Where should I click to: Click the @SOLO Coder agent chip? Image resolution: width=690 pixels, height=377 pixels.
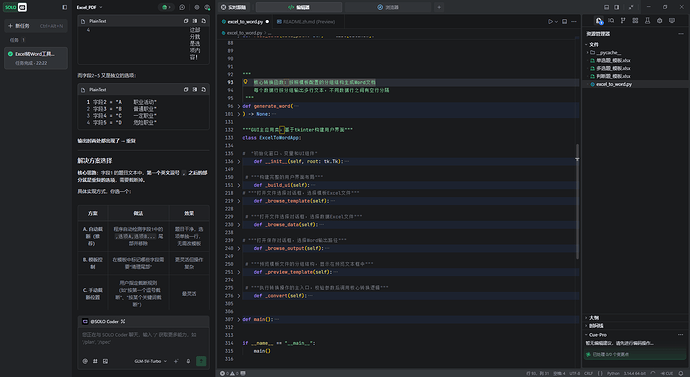[104, 322]
